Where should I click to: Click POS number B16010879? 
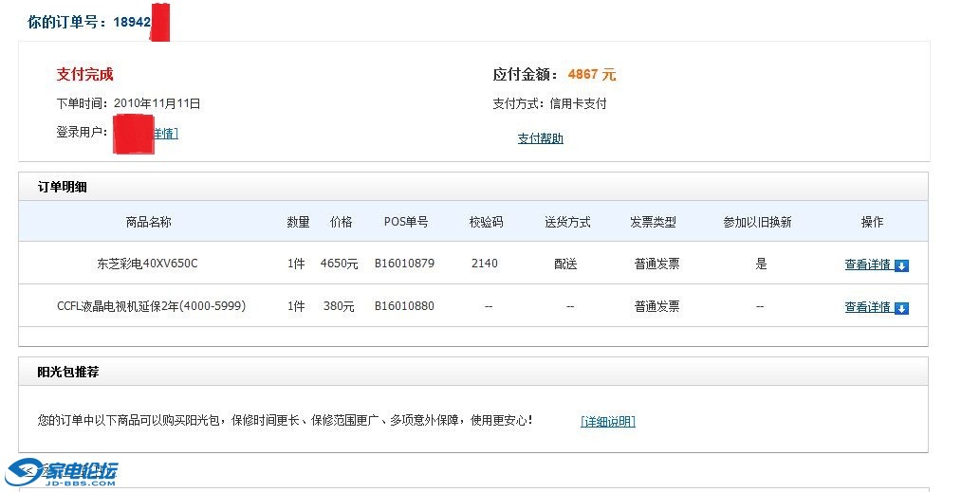(404, 264)
